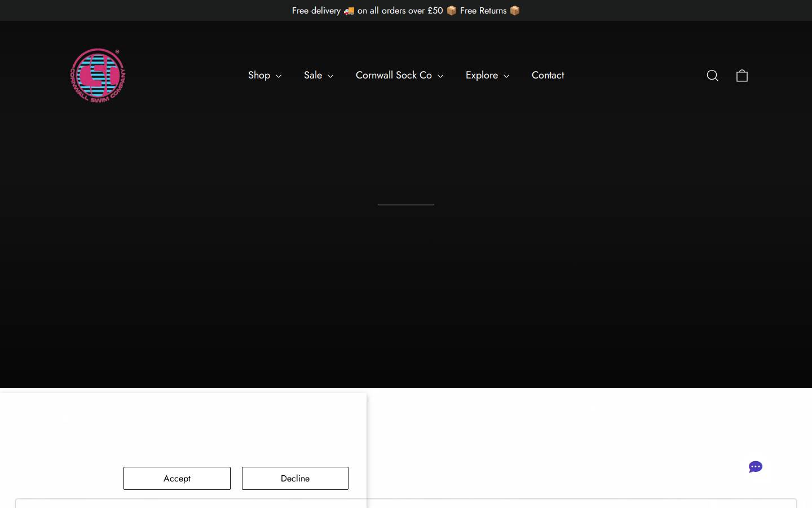Click the hero slideshow progress bar
The image size is (812, 508).
click(406, 204)
